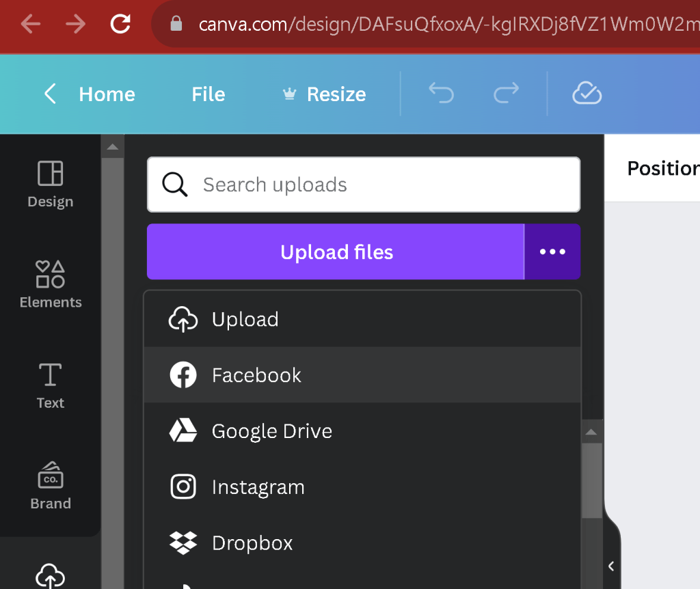Click the back chevron next to Home
The height and width of the screenshot is (589, 700).
tap(50, 94)
